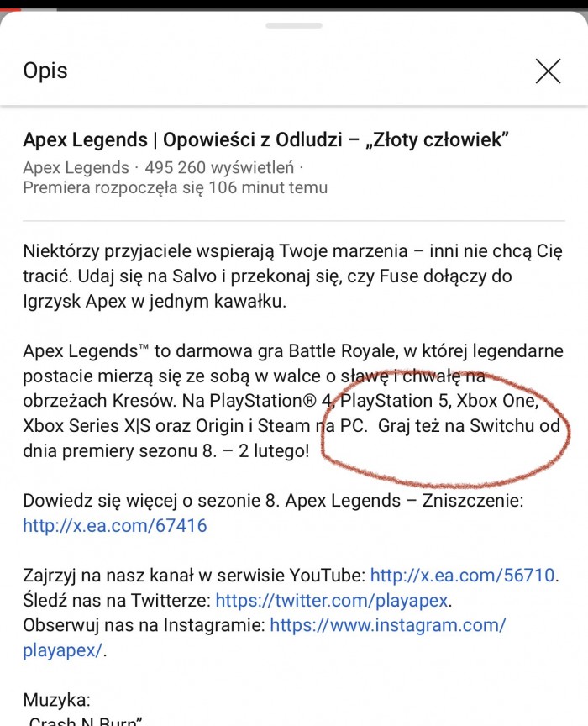Open the x.ea.com/56710 YouTube channel link
Image resolution: width=588 pixels, height=726 pixels.
pos(463,576)
